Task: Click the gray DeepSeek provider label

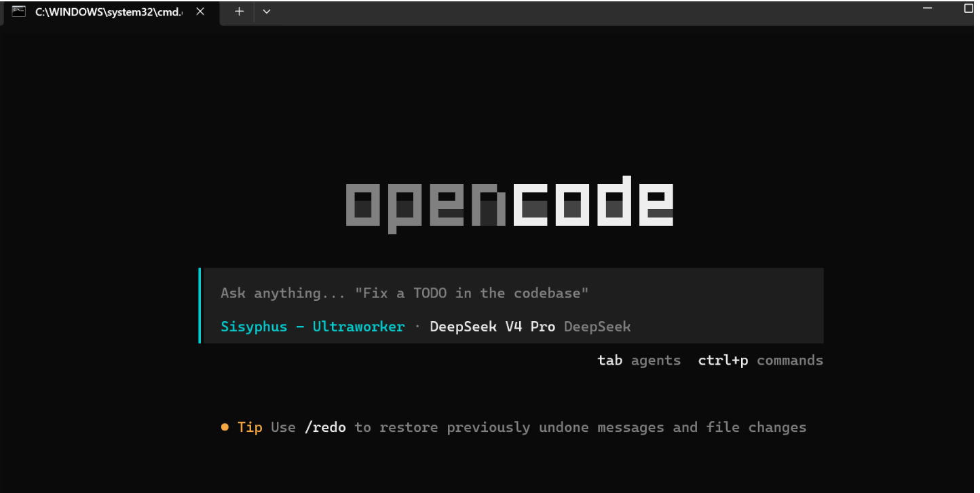Action: (597, 327)
